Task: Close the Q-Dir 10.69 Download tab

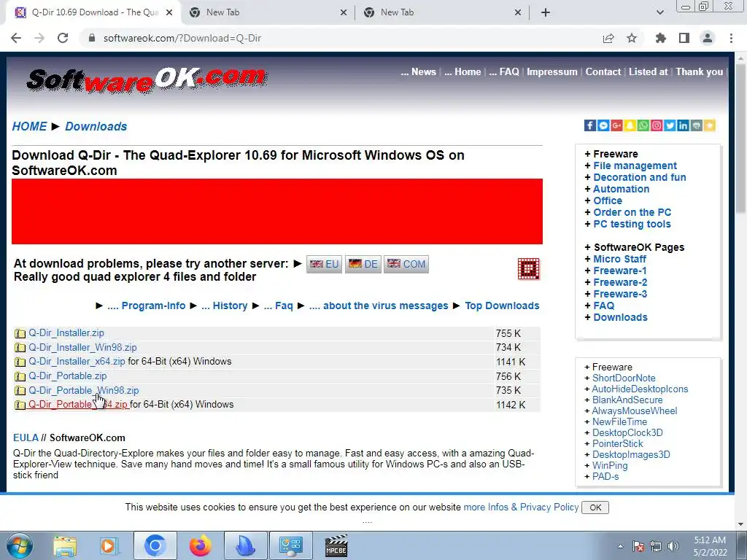Action: point(169,12)
